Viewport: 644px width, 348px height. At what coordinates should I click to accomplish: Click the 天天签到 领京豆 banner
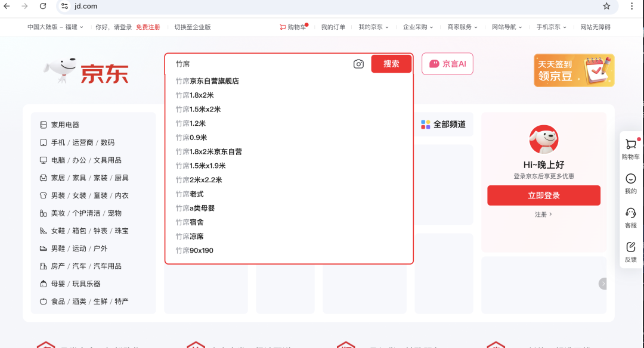pyautogui.click(x=574, y=70)
